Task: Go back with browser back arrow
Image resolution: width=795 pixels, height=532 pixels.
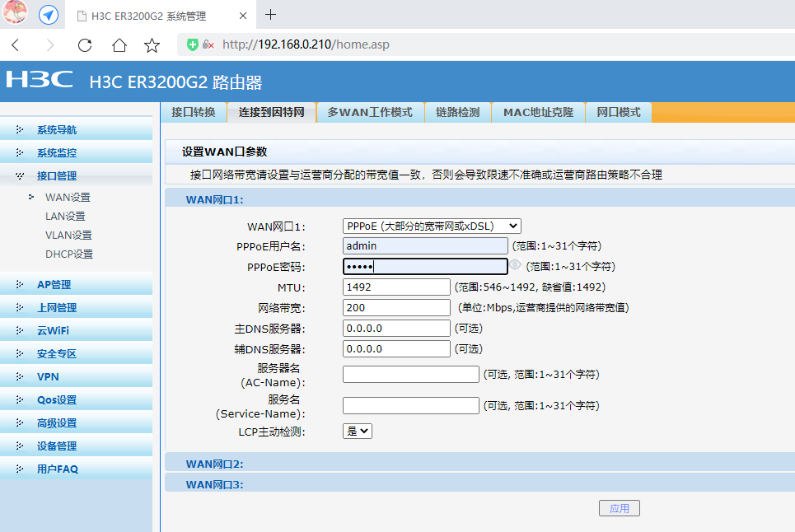Action: click(x=15, y=45)
